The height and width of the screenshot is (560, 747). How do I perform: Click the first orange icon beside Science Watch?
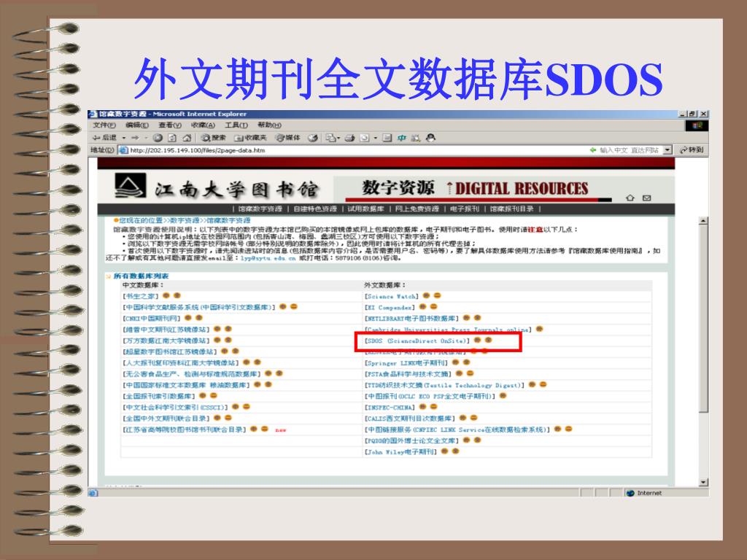426,296
